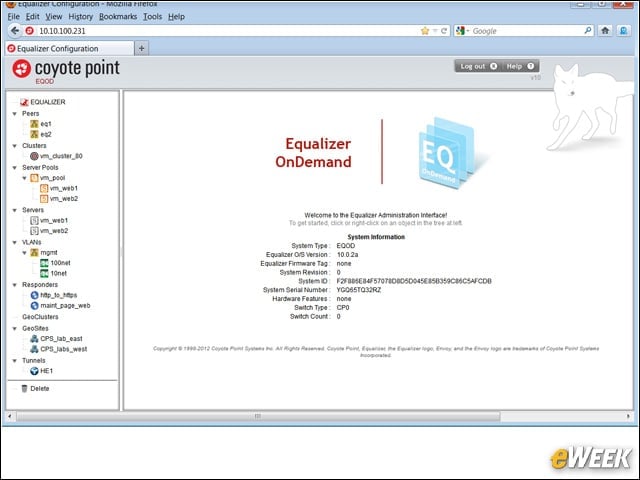Select vm_web1 icon under vm_pool
The width and height of the screenshot is (640, 480).
(44, 188)
